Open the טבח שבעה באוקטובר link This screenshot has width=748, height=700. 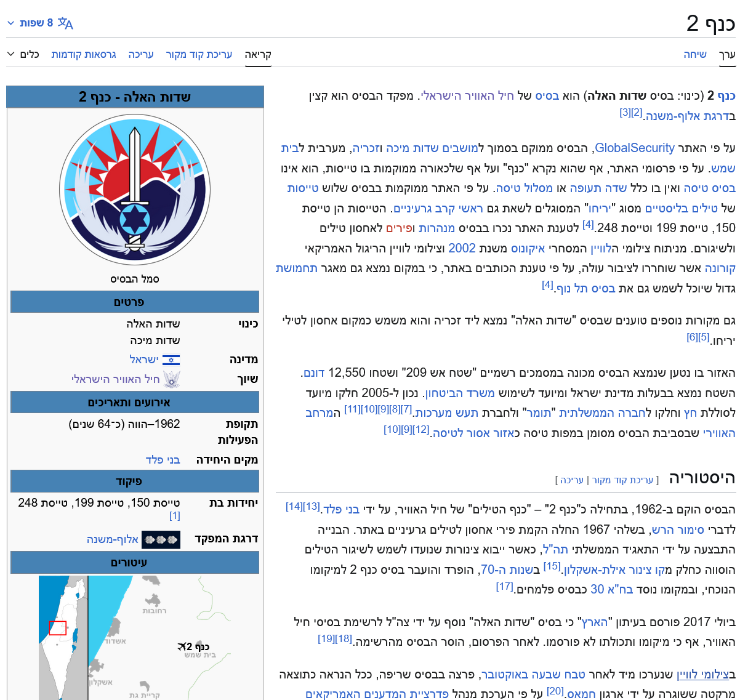click(x=533, y=675)
